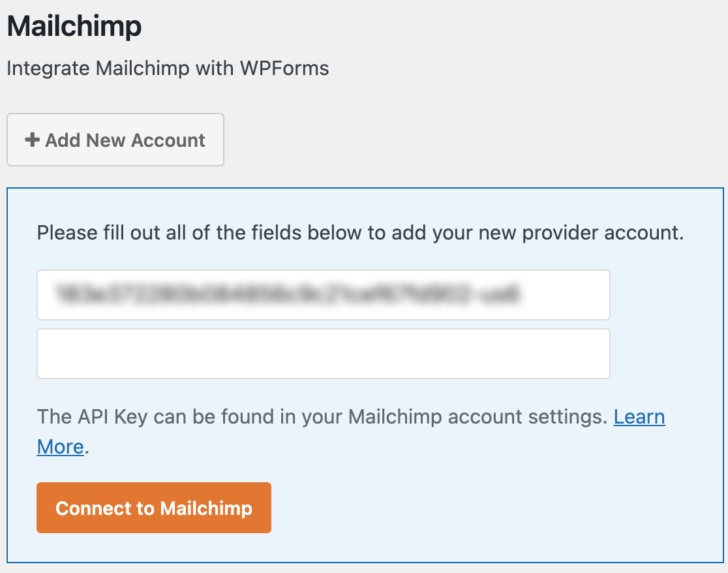728x573 pixels.
Task: Click the word "Mailchimp" in the API key help text
Action: (391, 417)
